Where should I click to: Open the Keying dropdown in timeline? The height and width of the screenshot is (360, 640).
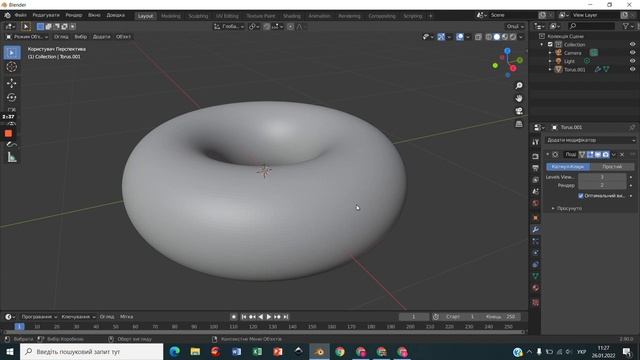click(78, 317)
